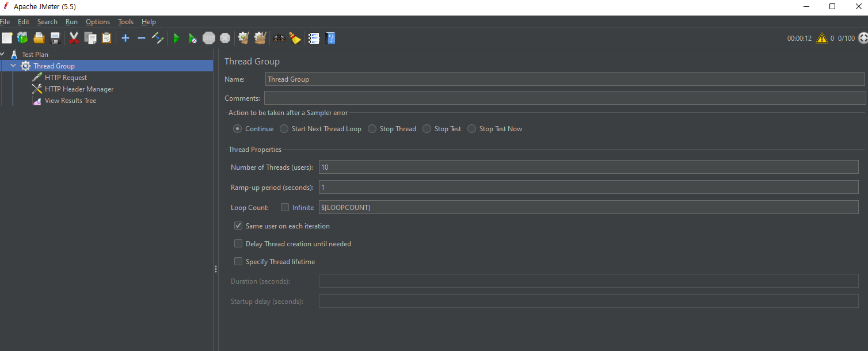Start the test with green play icon

pos(177,38)
